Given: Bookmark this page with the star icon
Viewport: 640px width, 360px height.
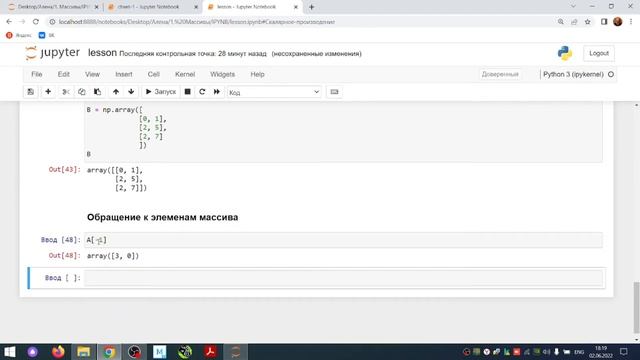Looking at the screenshot, I should coord(587,22).
